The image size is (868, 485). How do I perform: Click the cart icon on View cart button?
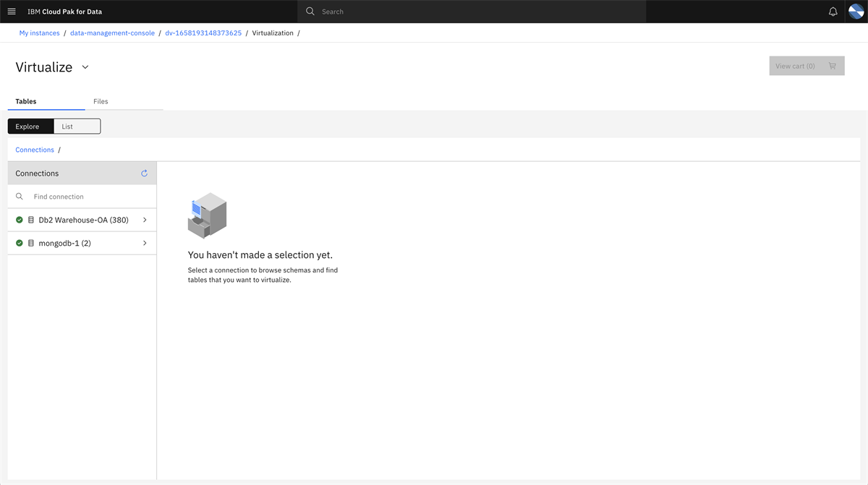(833, 65)
